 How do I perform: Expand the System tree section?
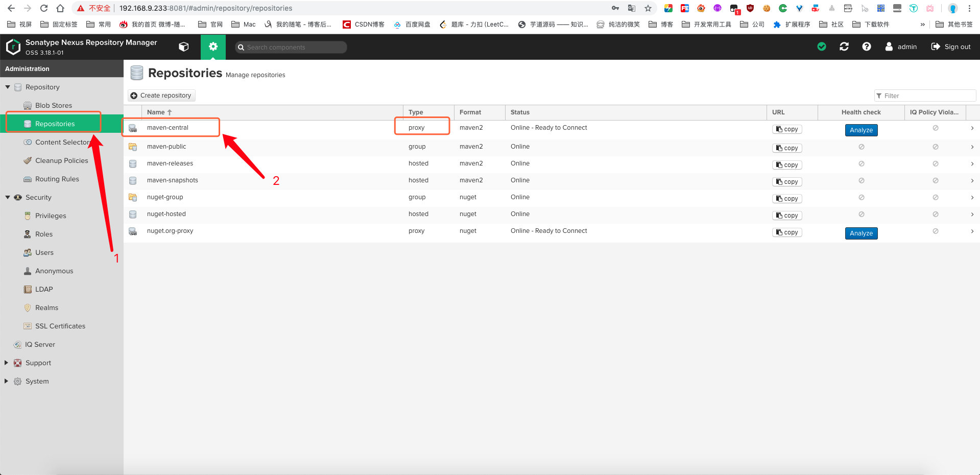(x=6, y=382)
